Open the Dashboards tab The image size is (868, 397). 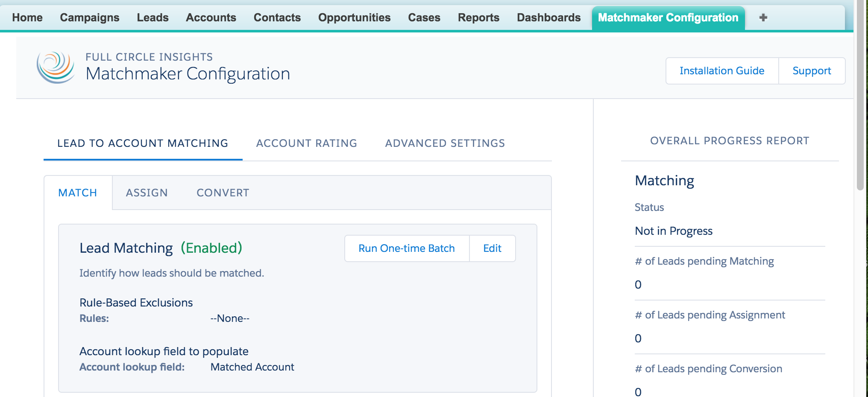pos(549,18)
